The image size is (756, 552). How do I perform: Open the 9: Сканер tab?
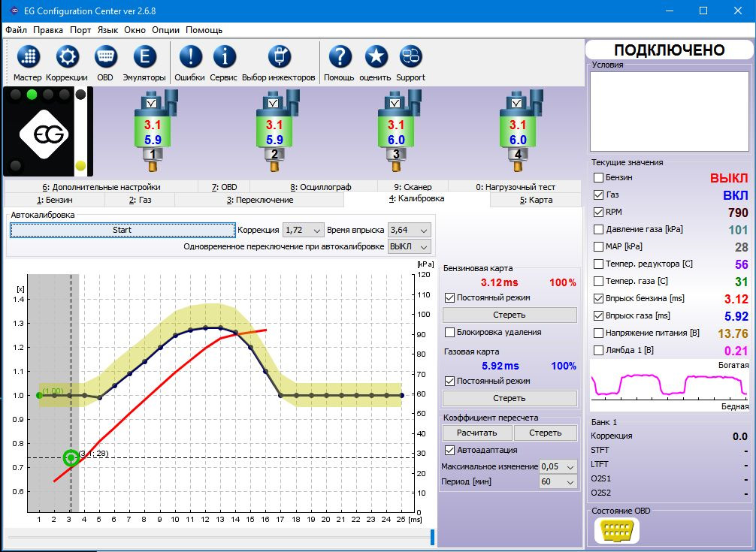coord(413,187)
